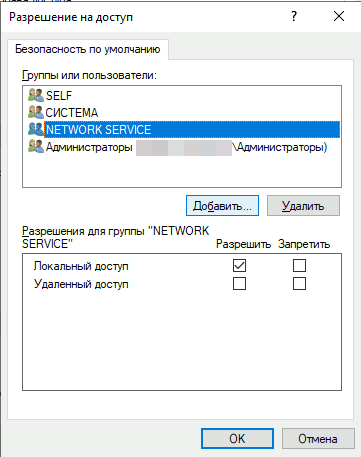Confirm the dialog with OK
Viewport: 361px width, 457px height.
pos(237,439)
